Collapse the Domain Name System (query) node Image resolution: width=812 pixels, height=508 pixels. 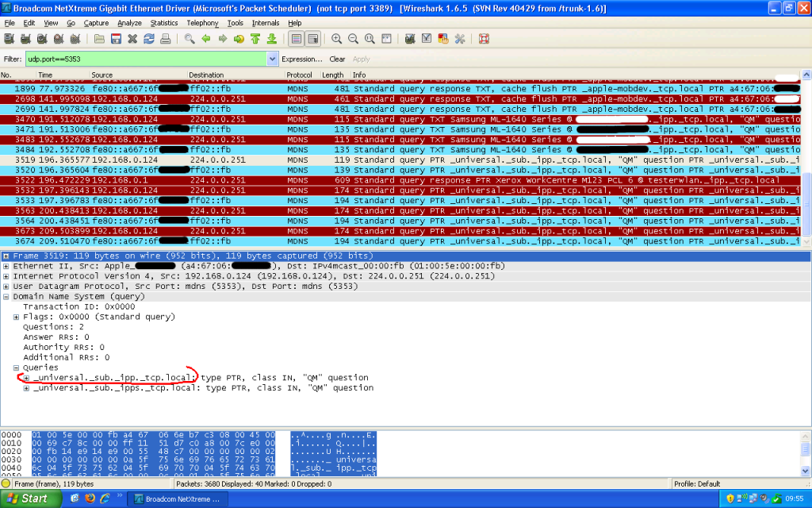[6, 297]
